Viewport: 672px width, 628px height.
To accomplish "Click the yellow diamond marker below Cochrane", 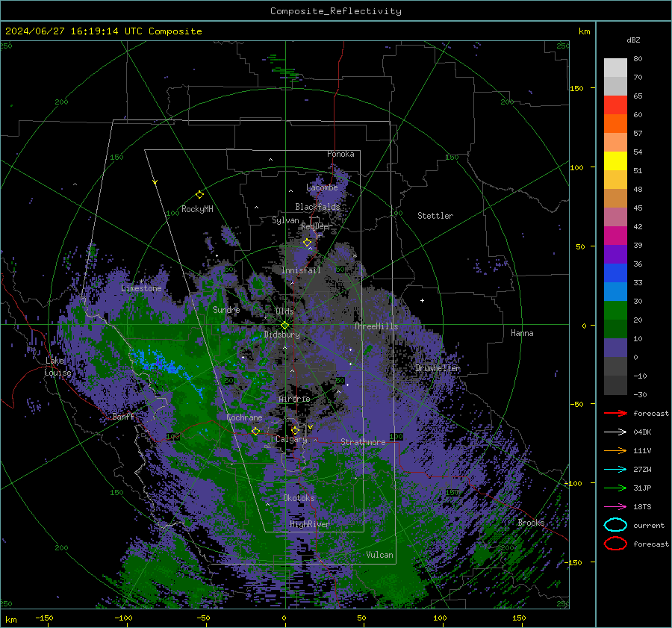I will point(255,431).
